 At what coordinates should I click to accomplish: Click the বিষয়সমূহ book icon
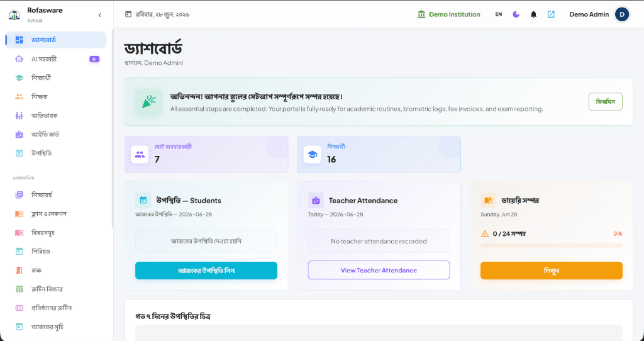pos(19,233)
